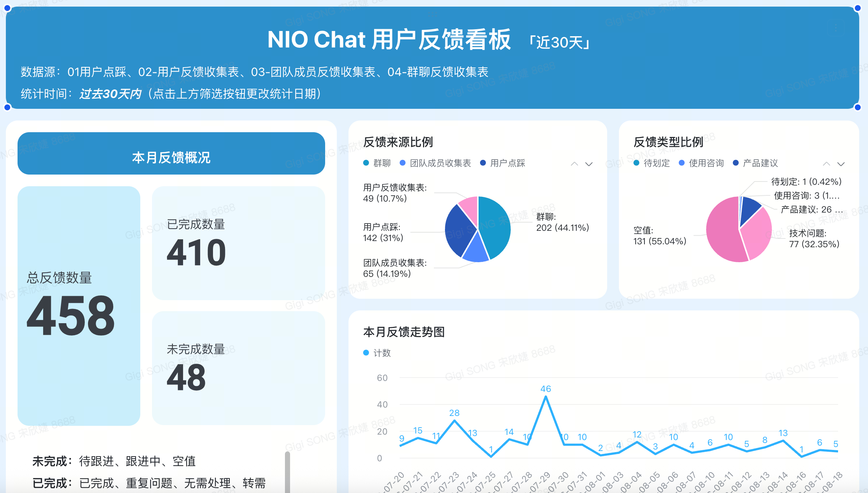Click the 总反馈数量 458 card
The image size is (868, 493).
pos(79,306)
